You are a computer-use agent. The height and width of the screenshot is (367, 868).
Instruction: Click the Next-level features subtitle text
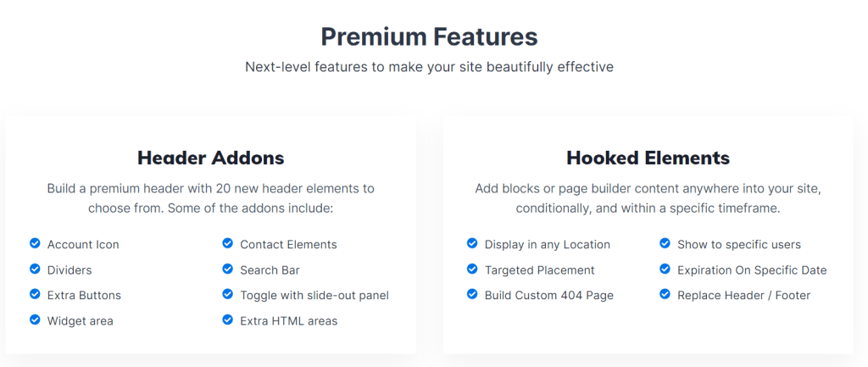coord(429,67)
